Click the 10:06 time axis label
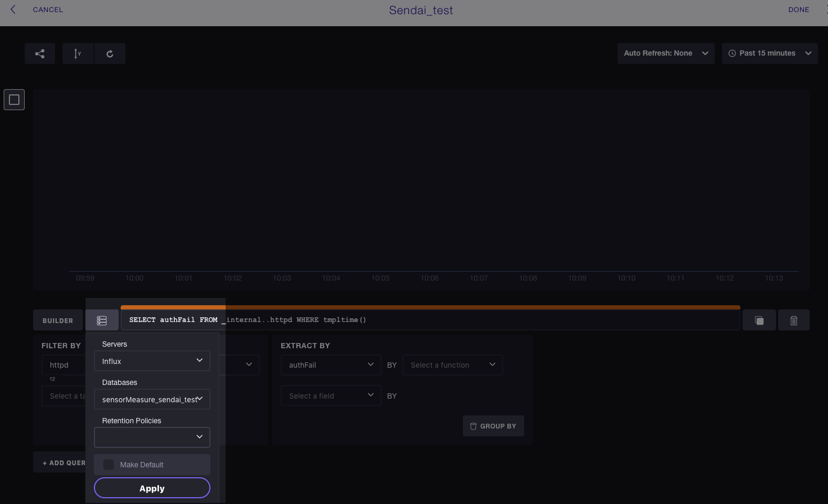 [x=430, y=278]
